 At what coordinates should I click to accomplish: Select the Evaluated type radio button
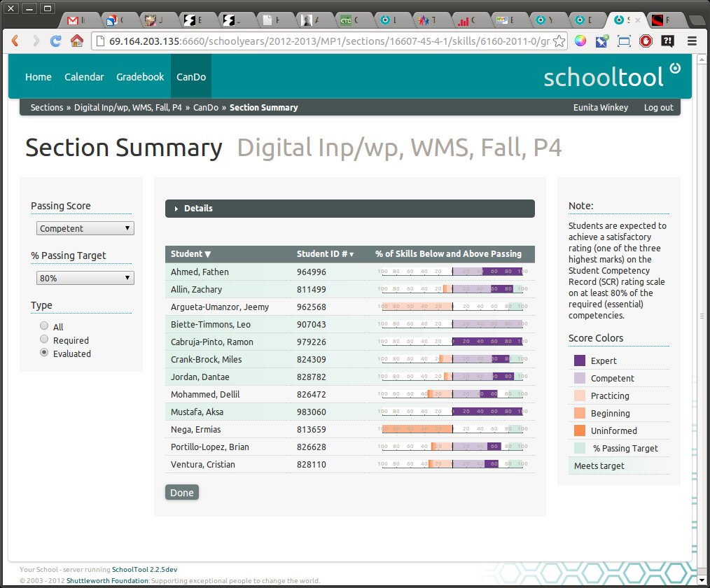pyautogui.click(x=44, y=353)
